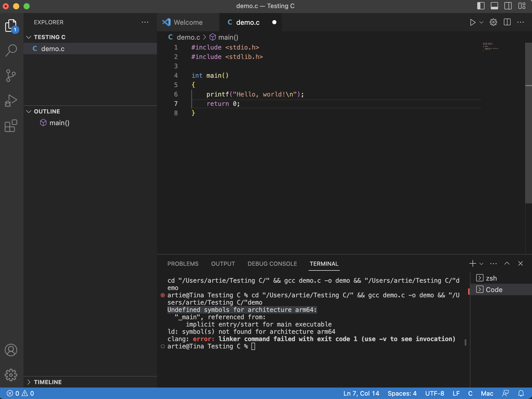
Task: Split the editor to the right
Action: [x=507, y=22]
